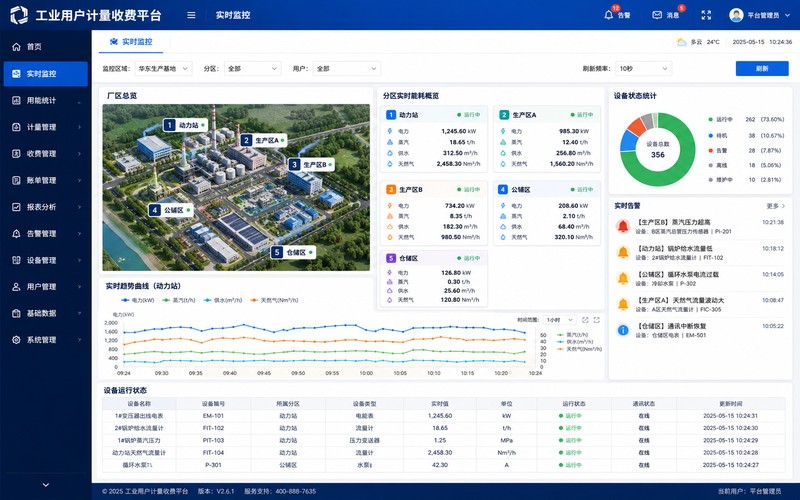
Task: Toggle the hamburger sidebar collapse icon
Action: pos(191,15)
